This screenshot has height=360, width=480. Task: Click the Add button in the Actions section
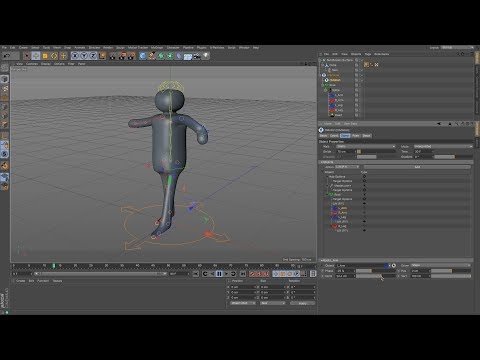417,167
